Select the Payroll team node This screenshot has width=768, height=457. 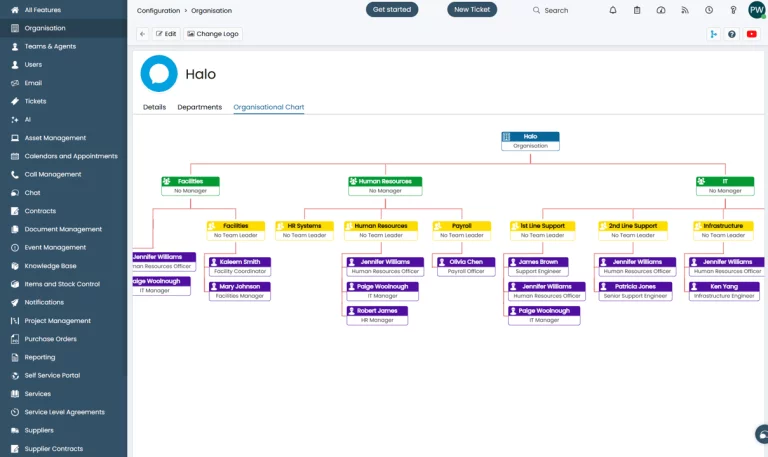pyautogui.click(x=462, y=226)
